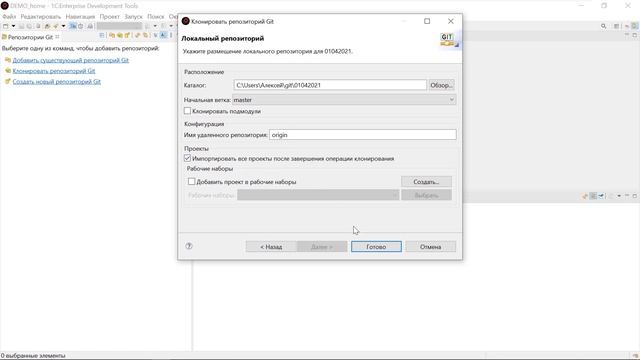Image resolution: width=640 pixels, height=360 pixels.
Task: Open the Проект menu
Action: click(x=109, y=17)
